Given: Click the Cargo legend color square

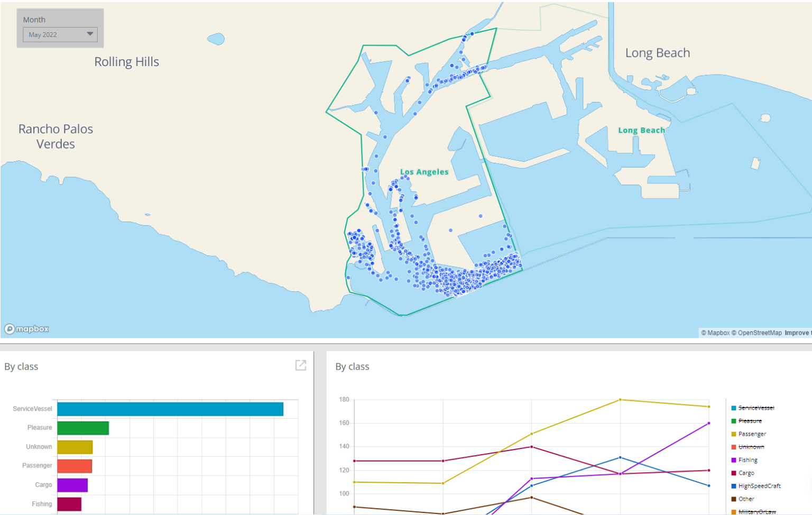Looking at the screenshot, I should pos(733,473).
